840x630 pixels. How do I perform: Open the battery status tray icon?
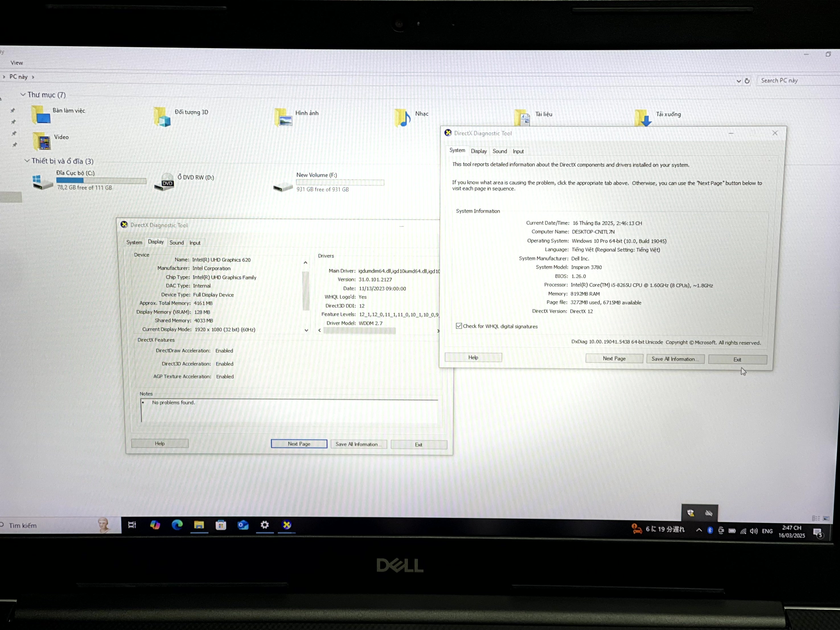732,531
